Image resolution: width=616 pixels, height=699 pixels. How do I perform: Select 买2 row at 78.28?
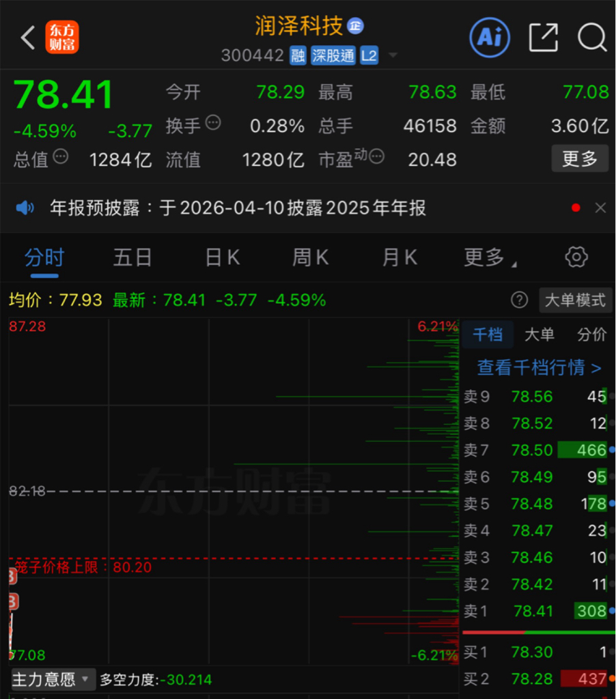[538, 679]
